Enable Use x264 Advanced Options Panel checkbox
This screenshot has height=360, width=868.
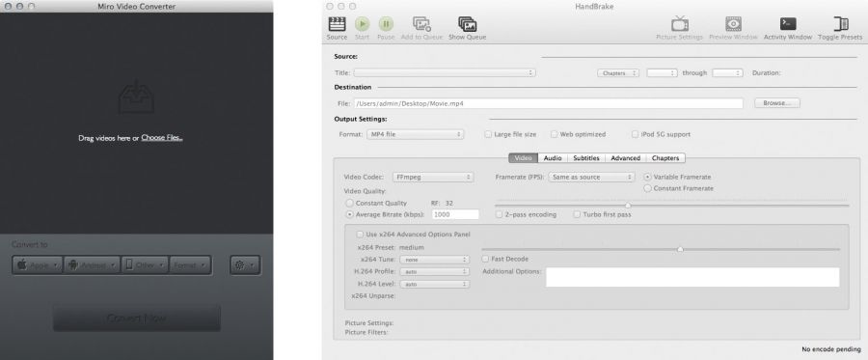[361, 235]
